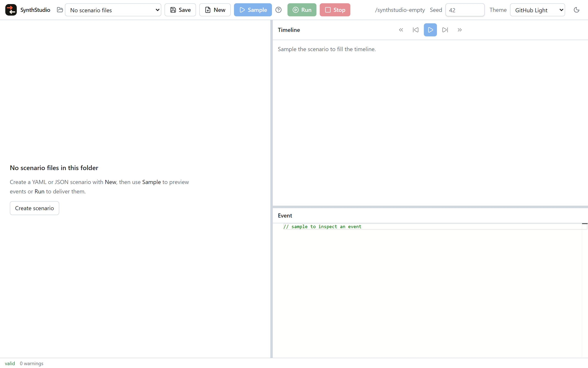Click the event code editor comment line
Screen dimensions: 588x368
(322, 227)
